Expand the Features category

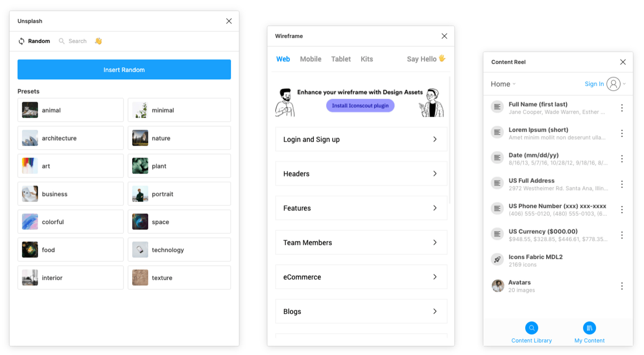point(361,208)
